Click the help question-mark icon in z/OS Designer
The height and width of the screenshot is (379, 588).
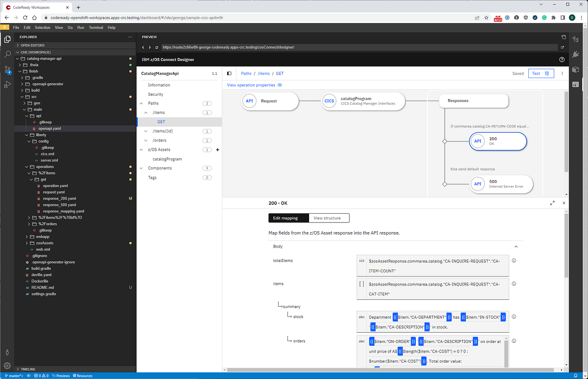point(562,60)
